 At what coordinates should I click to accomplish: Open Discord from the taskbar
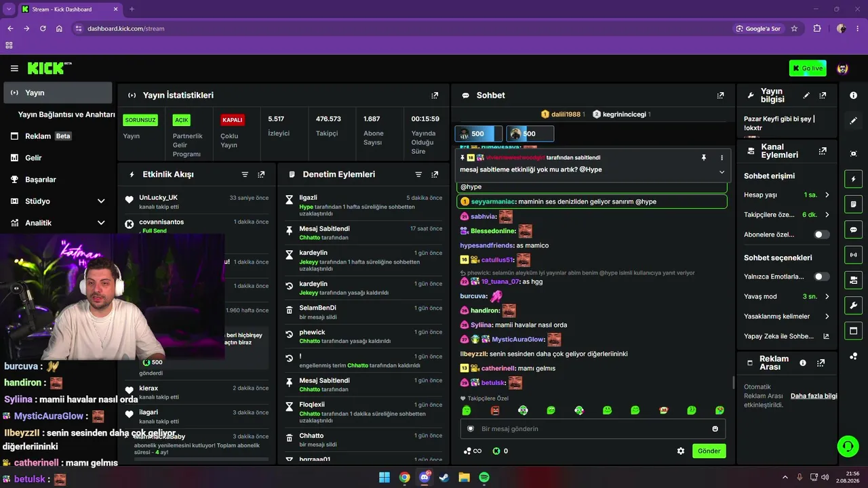[x=425, y=477]
